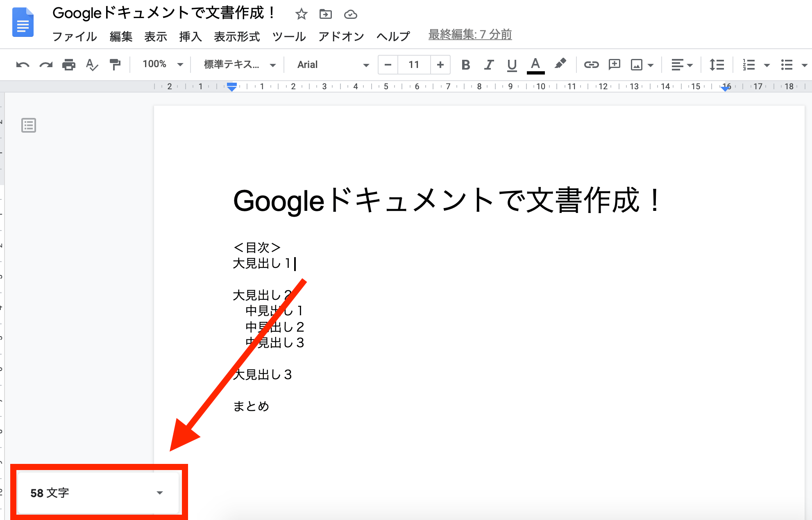
Task: Click the print icon
Action: [x=68, y=65]
